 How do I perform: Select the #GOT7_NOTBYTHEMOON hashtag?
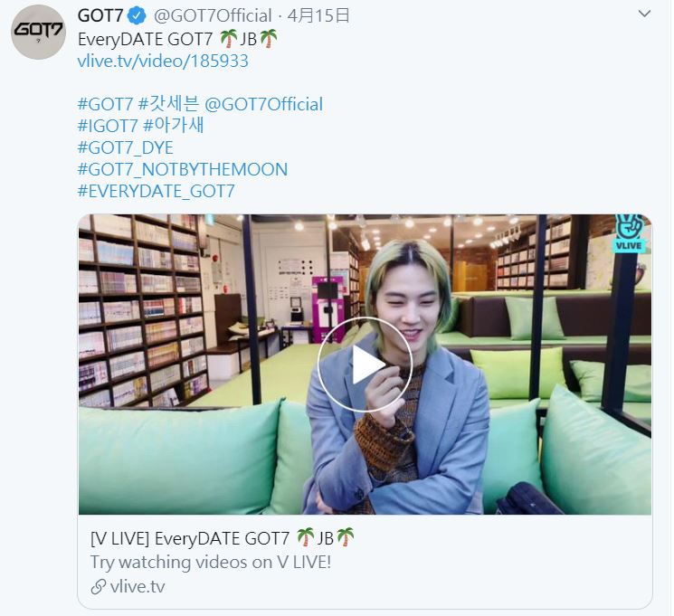pyautogui.click(x=183, y=169)
